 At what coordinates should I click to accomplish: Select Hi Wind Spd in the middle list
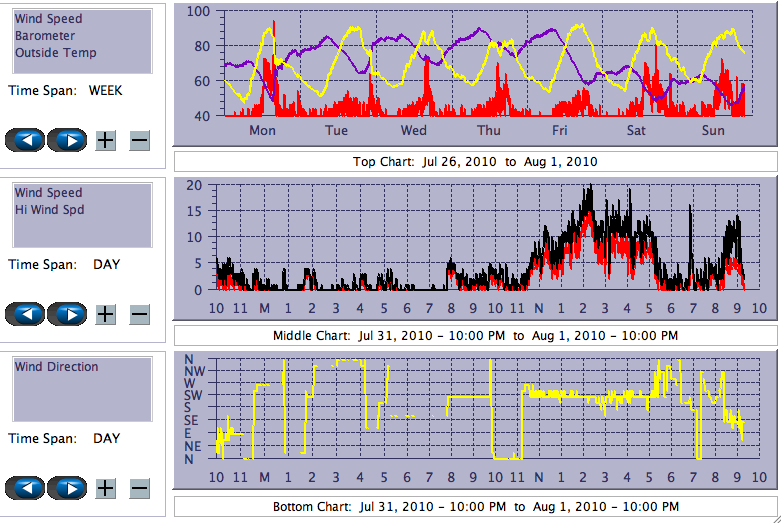pos(49,210)
